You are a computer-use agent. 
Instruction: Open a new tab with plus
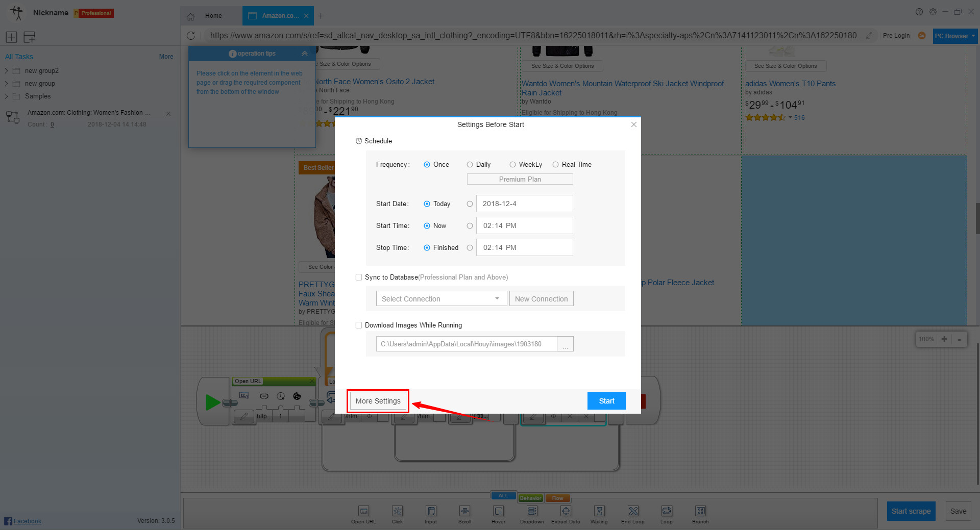[321, 16]
